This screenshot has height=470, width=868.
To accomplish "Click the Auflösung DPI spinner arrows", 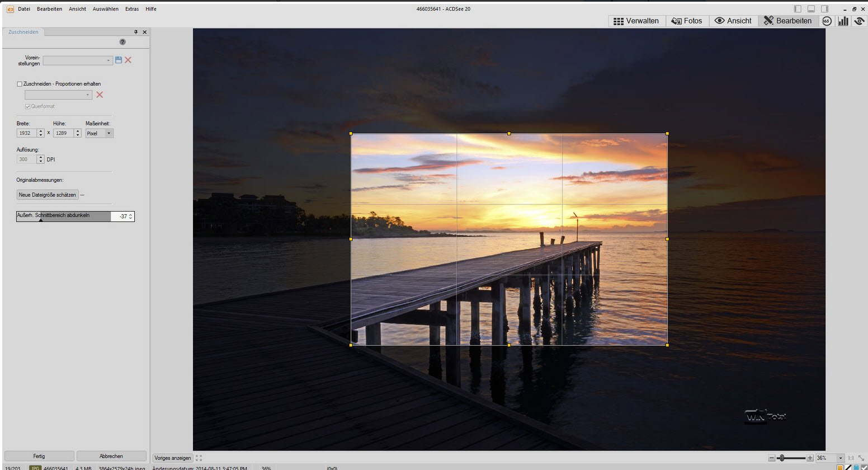I will pyautogui.click(x=40, y=159).
